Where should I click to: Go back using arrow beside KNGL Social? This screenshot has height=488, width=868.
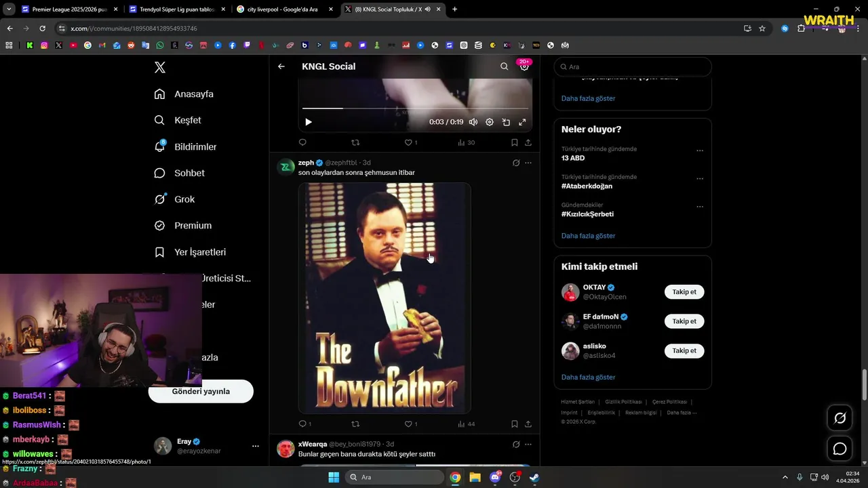[x=281, y=66]
